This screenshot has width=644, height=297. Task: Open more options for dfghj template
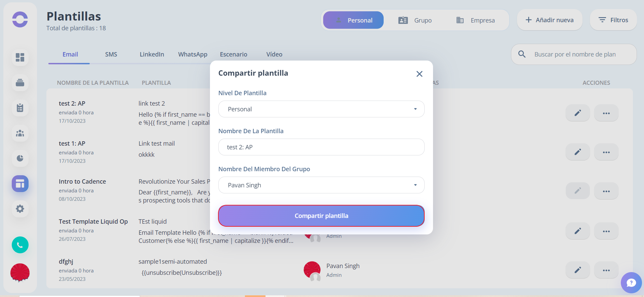coord(606,270)
